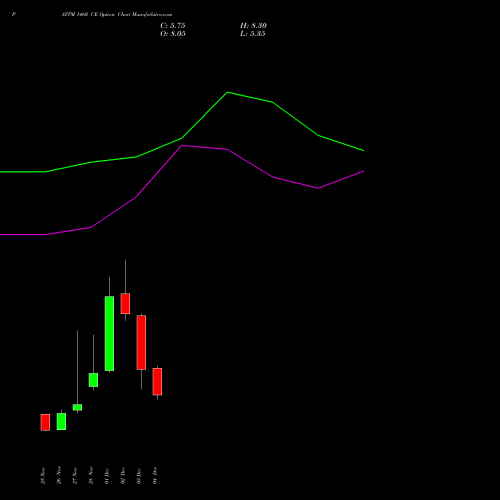Select the red candlestick for 04 Dec
This screenshot has height=500, width=500.
[157, 382]
